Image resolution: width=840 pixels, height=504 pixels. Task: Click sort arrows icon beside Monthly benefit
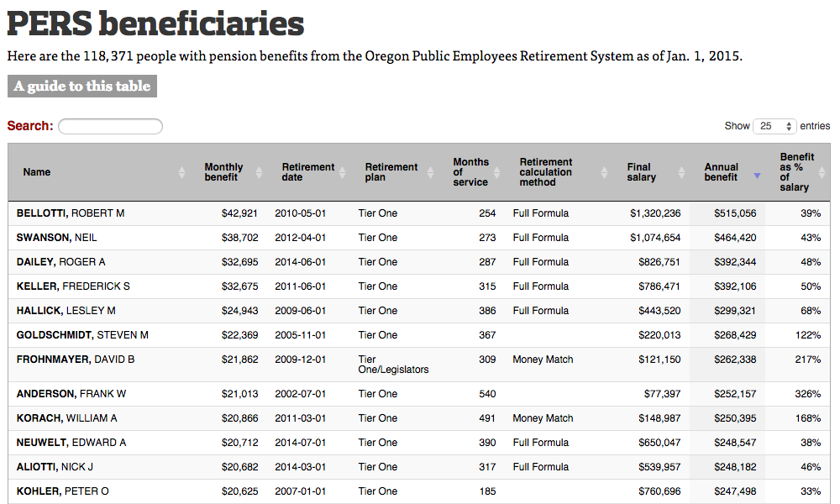coord(259,172)
